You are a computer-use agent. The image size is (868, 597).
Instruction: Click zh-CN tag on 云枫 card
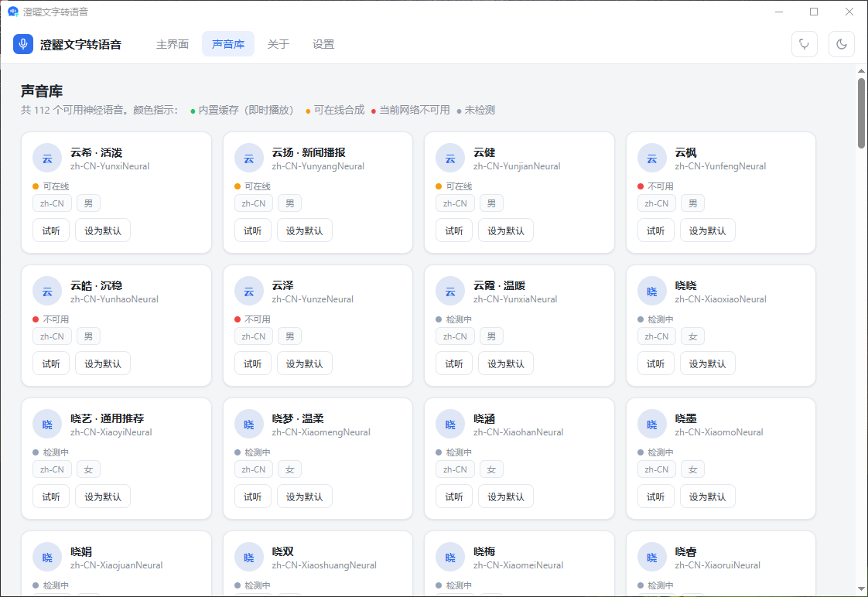(657, 203)
